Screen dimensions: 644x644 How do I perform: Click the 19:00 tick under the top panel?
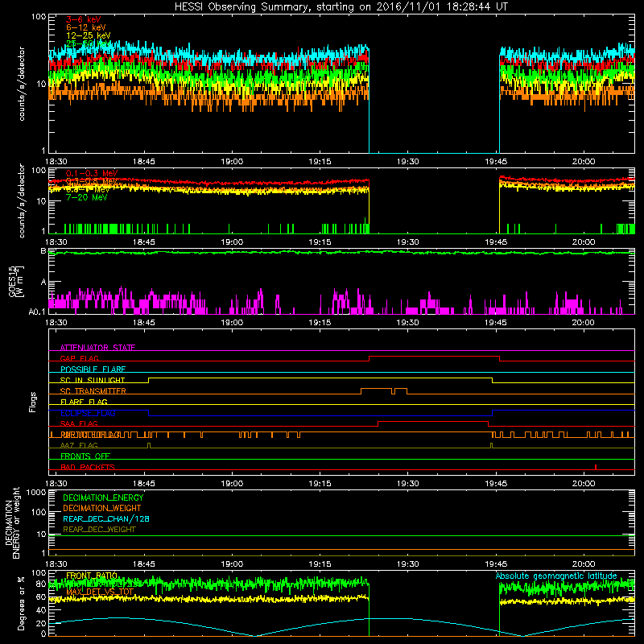click(x=232, y=162)
